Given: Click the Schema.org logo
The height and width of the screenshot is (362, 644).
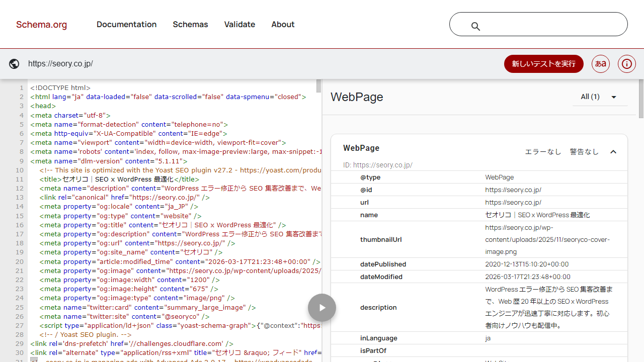Looking at the screenshot, I should [x=41, y=25].
